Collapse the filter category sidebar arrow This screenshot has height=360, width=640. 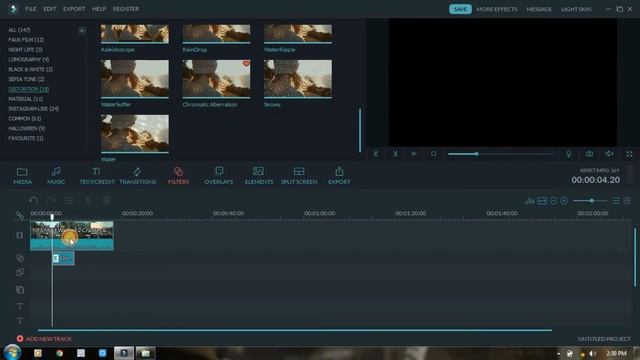coord(82,30)
